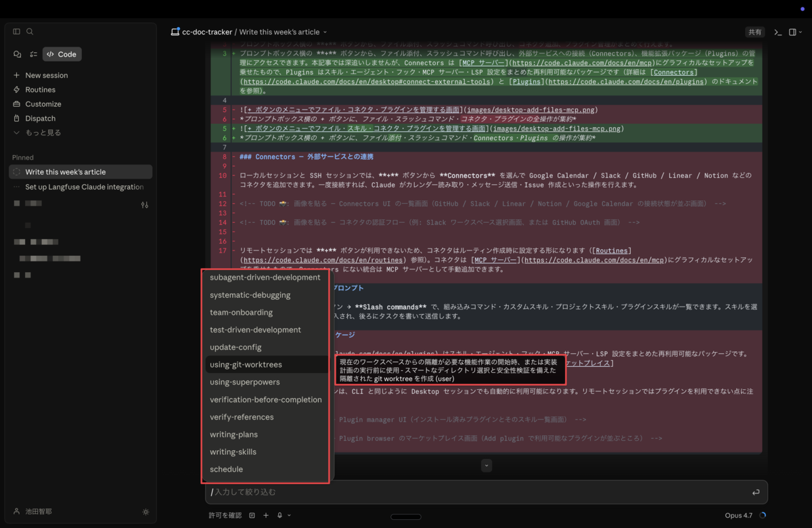Screen dimensions: 812x528
Task: Open Customize in the sidebar
Action: (x=43, y=104)
